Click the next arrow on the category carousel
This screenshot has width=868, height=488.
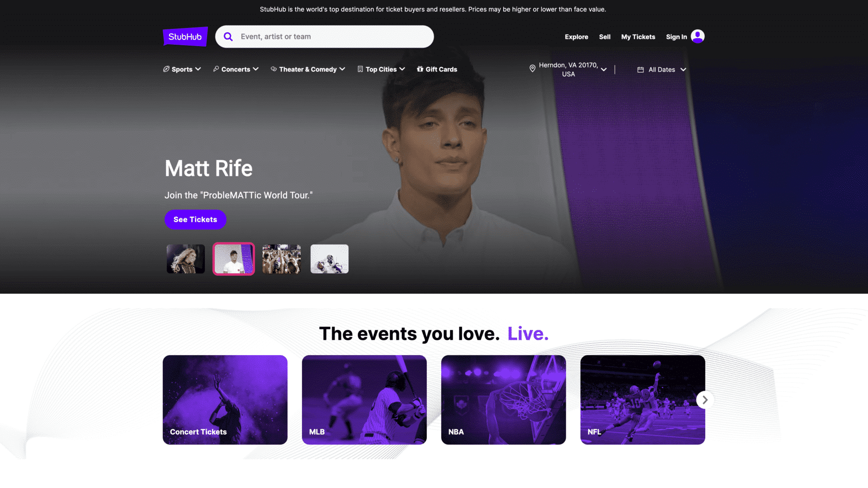(705, 400)
